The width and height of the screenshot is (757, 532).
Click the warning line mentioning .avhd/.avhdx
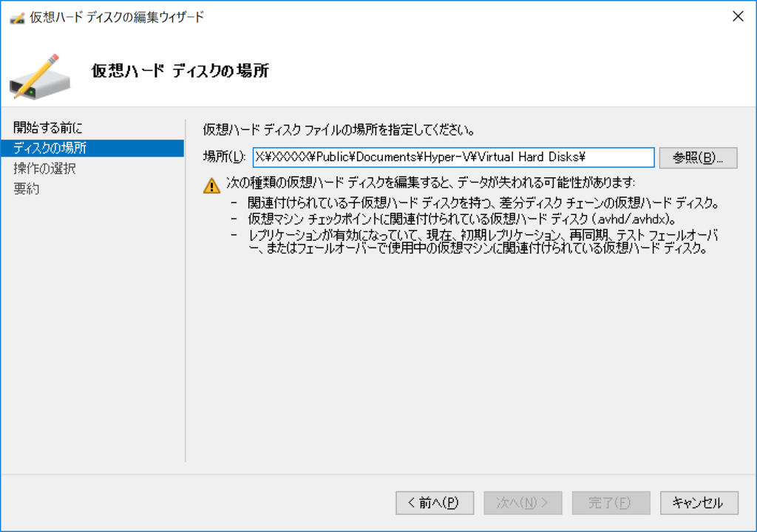point(461,219)
